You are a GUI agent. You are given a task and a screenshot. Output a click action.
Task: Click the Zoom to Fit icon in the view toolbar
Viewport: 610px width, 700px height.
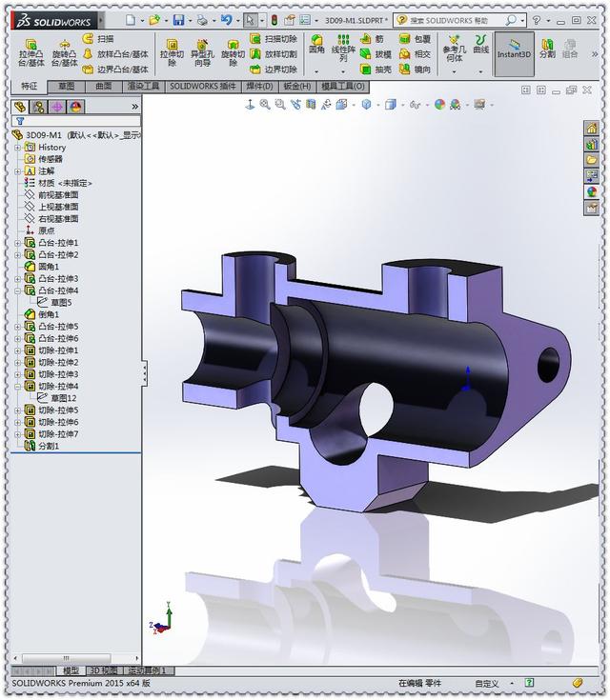click(265, 105)
